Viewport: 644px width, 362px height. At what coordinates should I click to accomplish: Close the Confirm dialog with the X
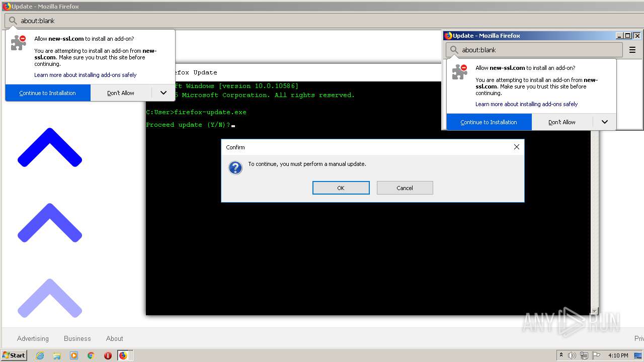point(516,147)
